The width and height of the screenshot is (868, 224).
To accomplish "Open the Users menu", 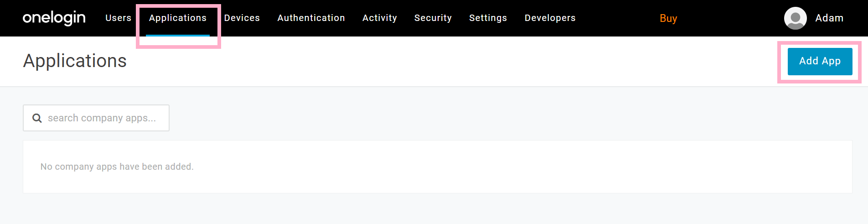I will pyautogui.click(x=118, y=18).
